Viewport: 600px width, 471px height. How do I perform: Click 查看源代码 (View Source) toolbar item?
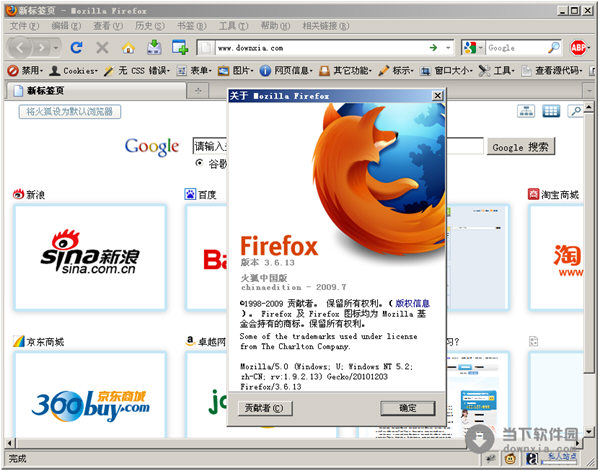click(553, 70)
